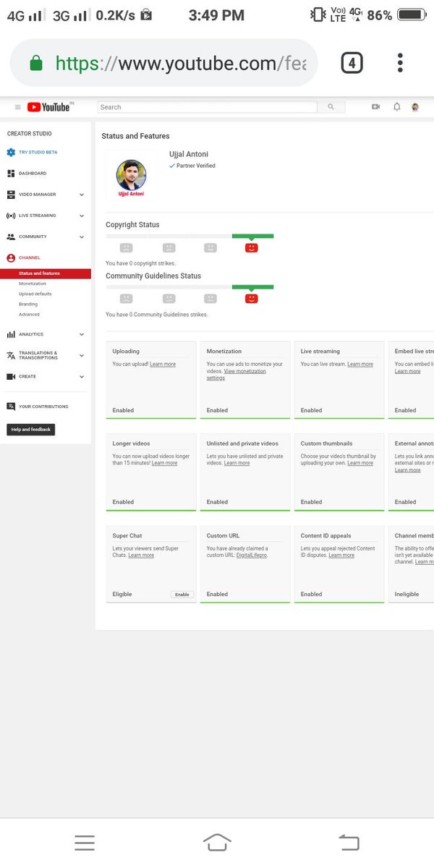This screenshot has height=868, width=434.
Task: Go to the YouTube logo home
Action: [x=49, y=107]
